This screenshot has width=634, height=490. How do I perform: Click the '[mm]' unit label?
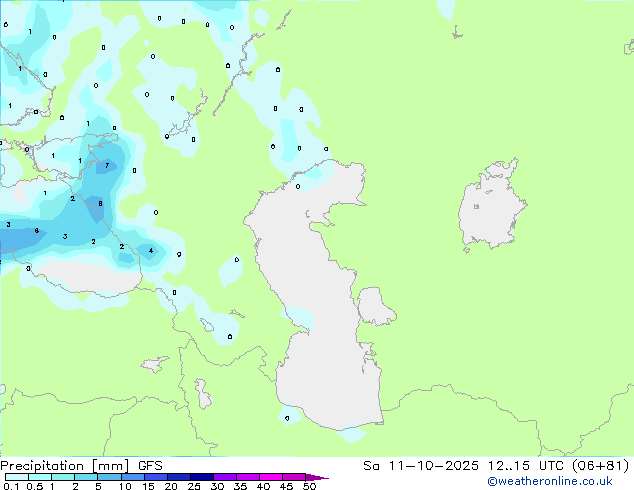pyautogui.click(x=111, y=466)
